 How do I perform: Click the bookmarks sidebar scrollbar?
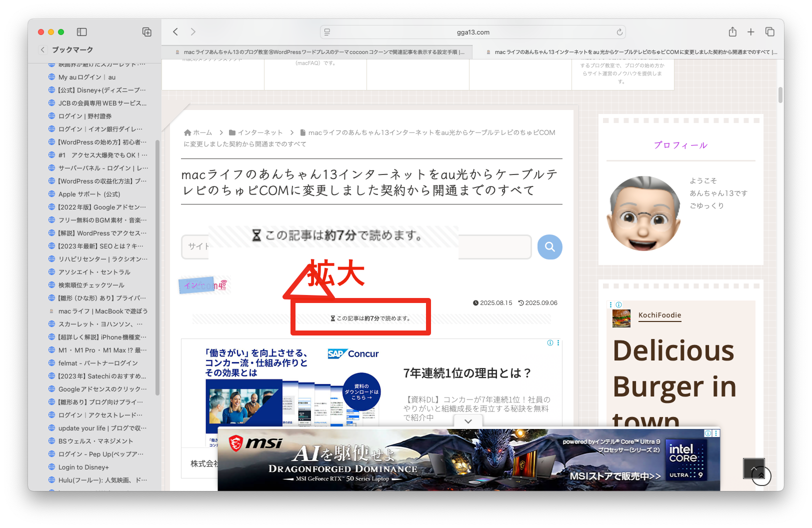157,267
